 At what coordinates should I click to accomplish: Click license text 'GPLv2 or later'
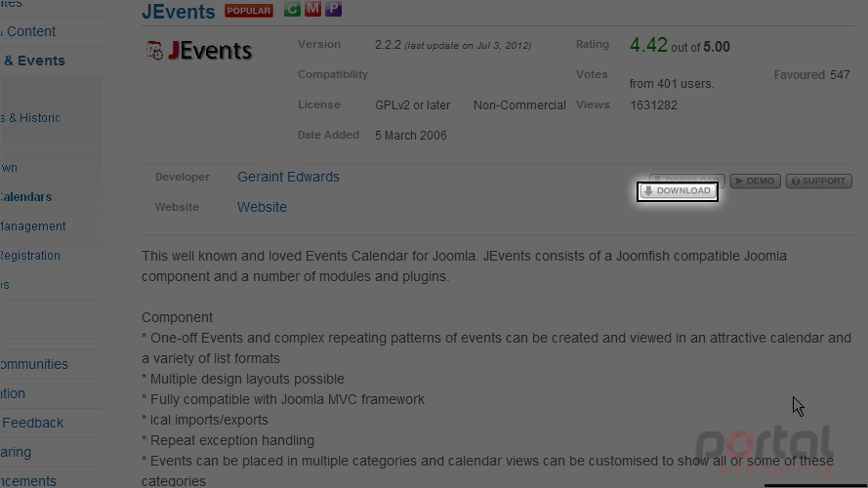412,105
